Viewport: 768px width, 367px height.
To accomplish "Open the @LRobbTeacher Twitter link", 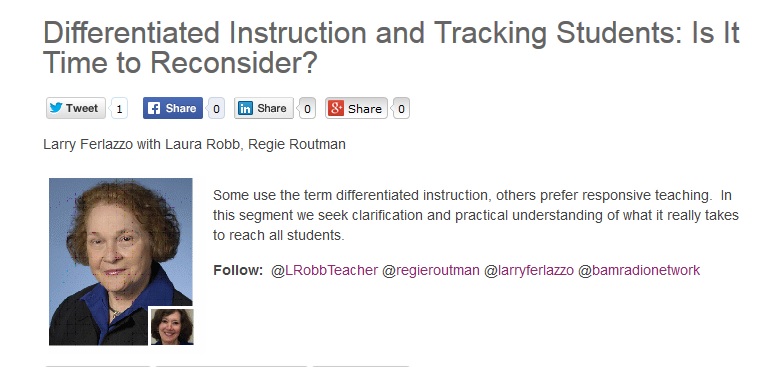I will [325, 270].
